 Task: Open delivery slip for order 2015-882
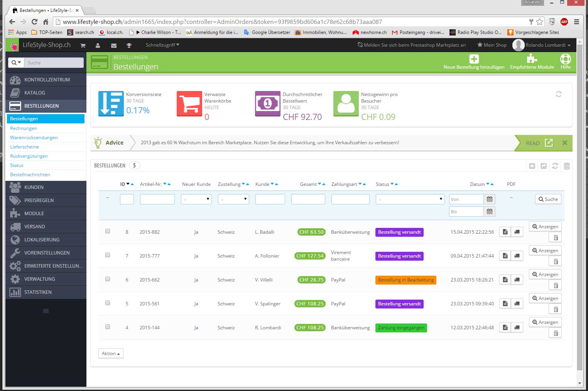point(517,232)
